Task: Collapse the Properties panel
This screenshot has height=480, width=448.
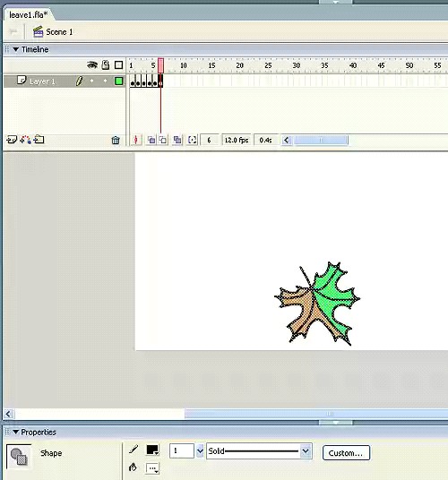Action: tap(15, 432)
